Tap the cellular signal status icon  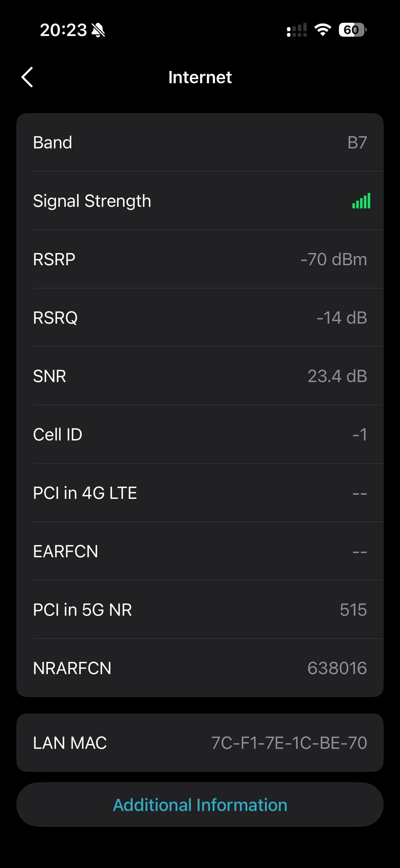[297, 30]
